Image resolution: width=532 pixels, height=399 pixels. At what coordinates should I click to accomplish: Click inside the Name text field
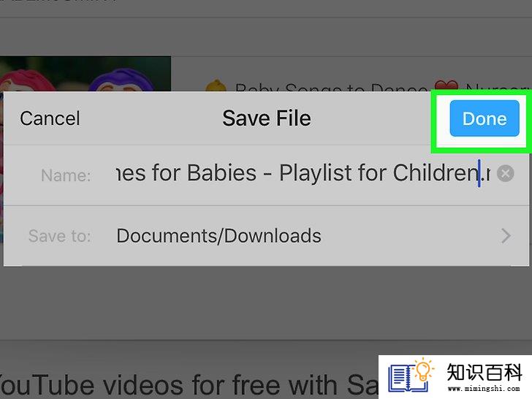click(303, 173)
